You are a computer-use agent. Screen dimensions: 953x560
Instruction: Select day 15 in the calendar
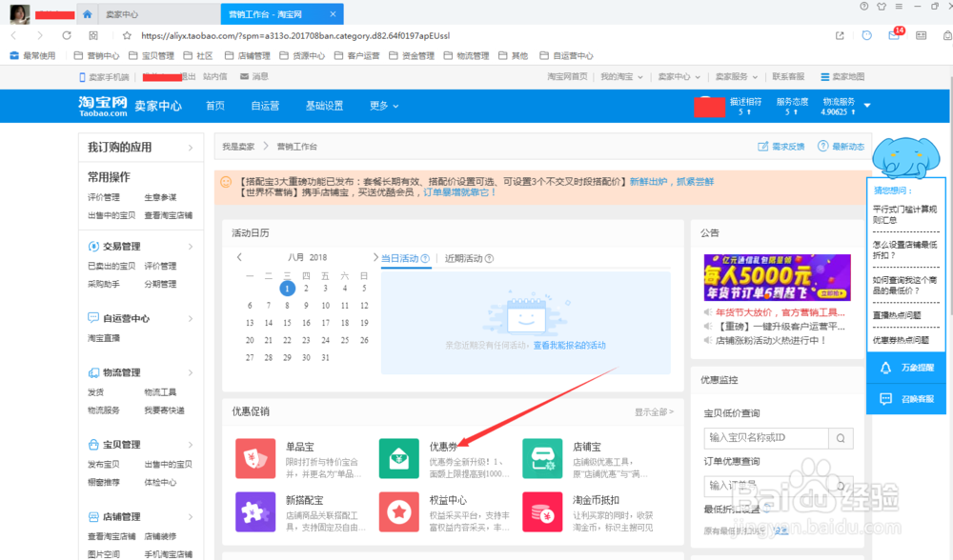coord(287,323)
